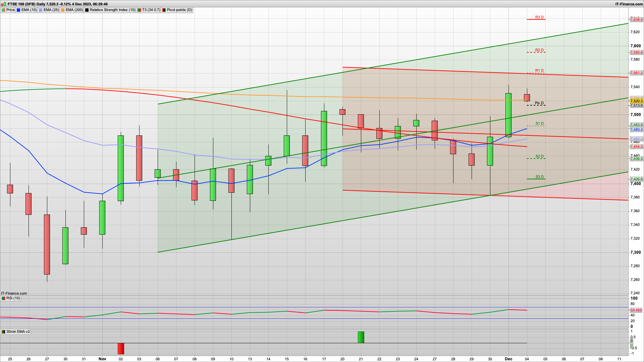
Task: Select the R2 D pivot resistance label
Action: (539, 50)
